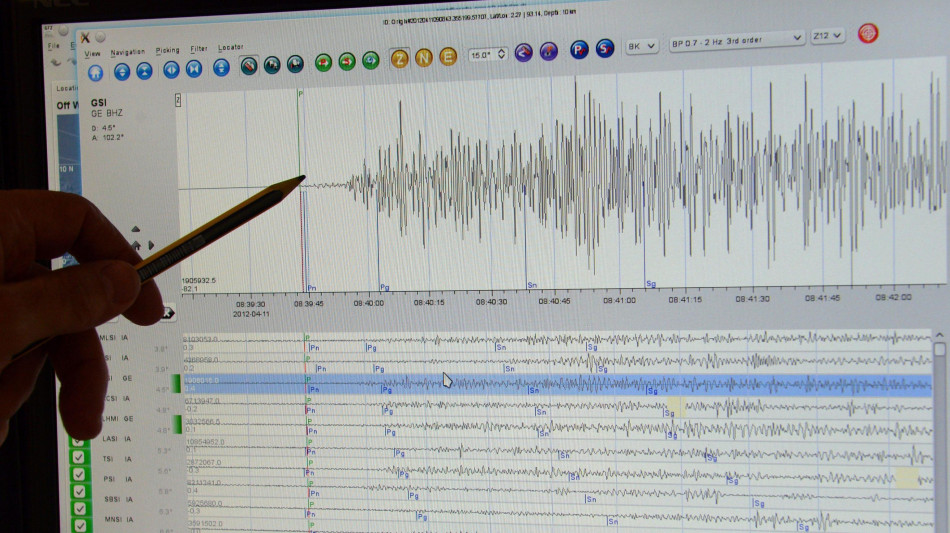The width and height of the screenshot is (950, 533).
Task: Open the Filter menu
Action: click(x=199, y=48)
